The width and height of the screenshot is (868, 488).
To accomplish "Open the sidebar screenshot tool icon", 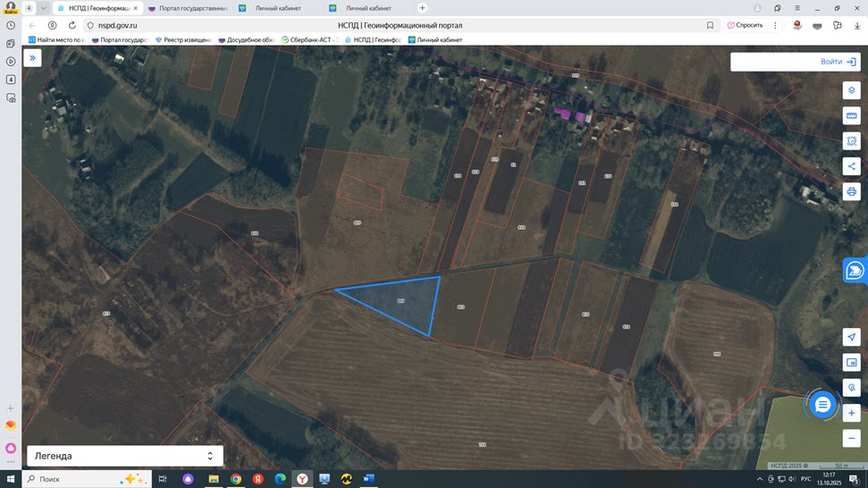I will click(x=11, y=98).
